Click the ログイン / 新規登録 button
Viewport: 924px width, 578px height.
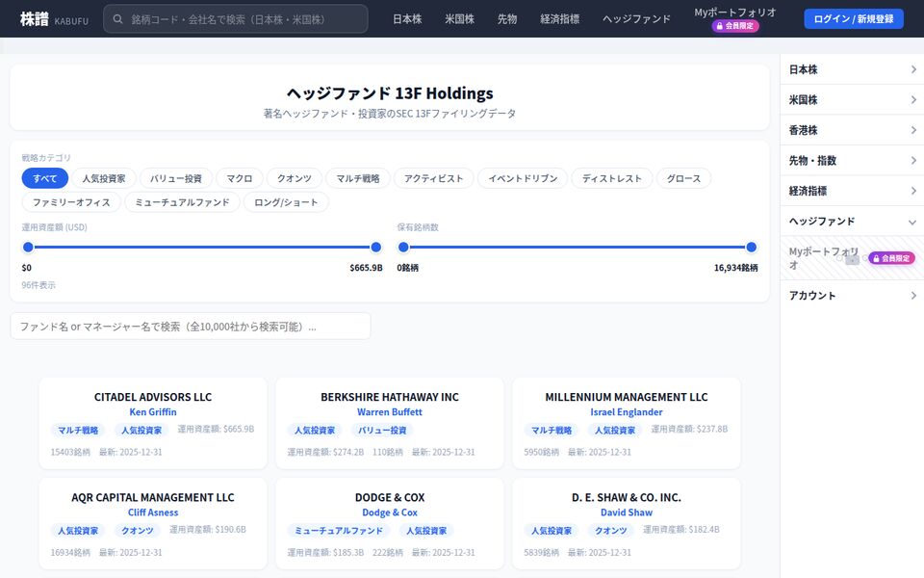click(x=854, y=19)
